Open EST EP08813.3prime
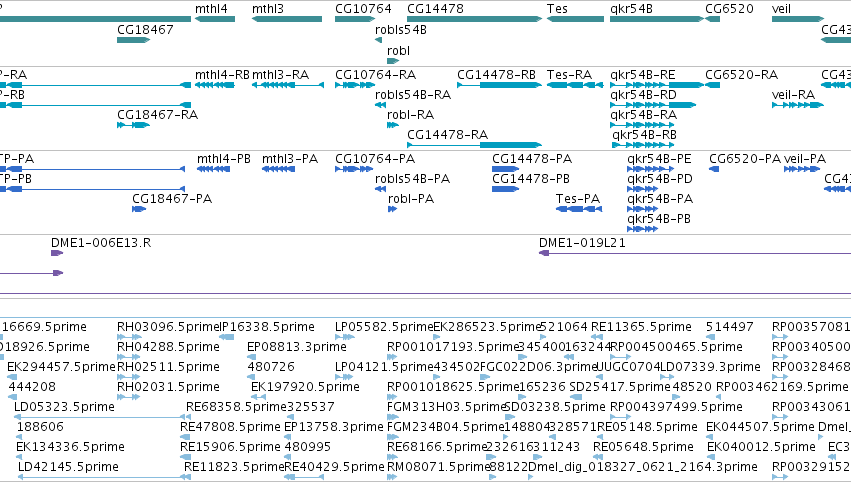The width and height of the screenshot is (851, 482). pos(297,347)
